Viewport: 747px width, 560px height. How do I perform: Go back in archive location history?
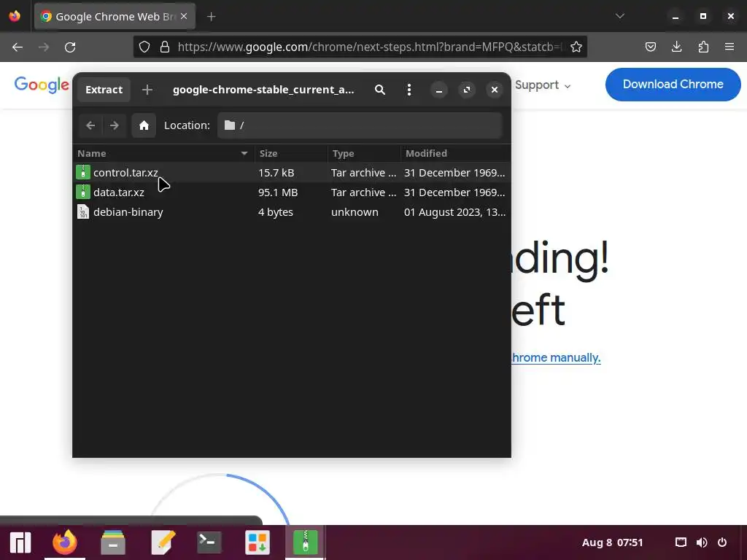point(90,125)
